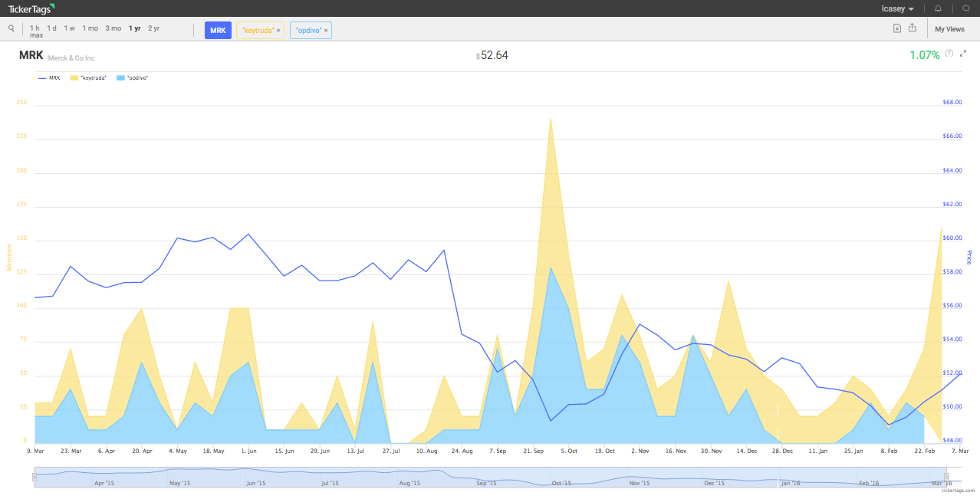Click the 250 mentions axis label
The width and height of the screenshot is (980, 499).
pyautogui.click(x=21, y=103)
